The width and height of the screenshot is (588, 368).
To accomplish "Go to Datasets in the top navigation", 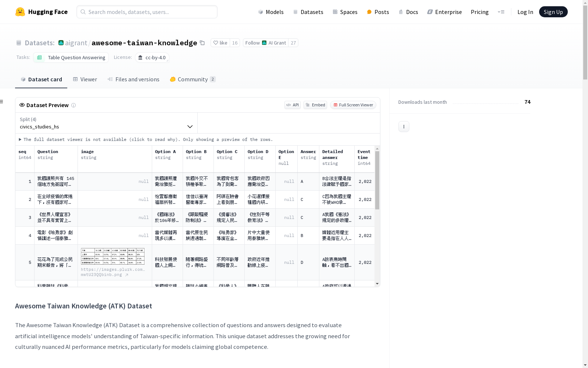I will 308,12.
